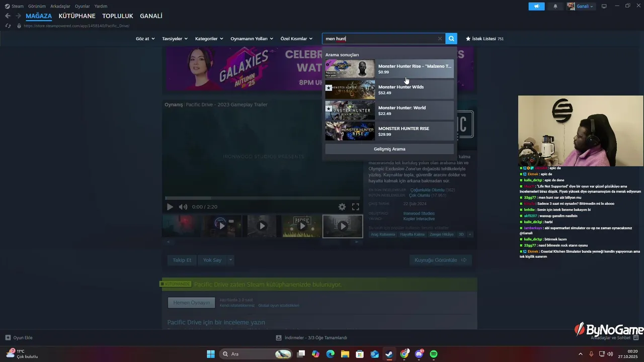Open Microsoft Edge from the taskbar

pyautogui.click(x=330, y=354)
